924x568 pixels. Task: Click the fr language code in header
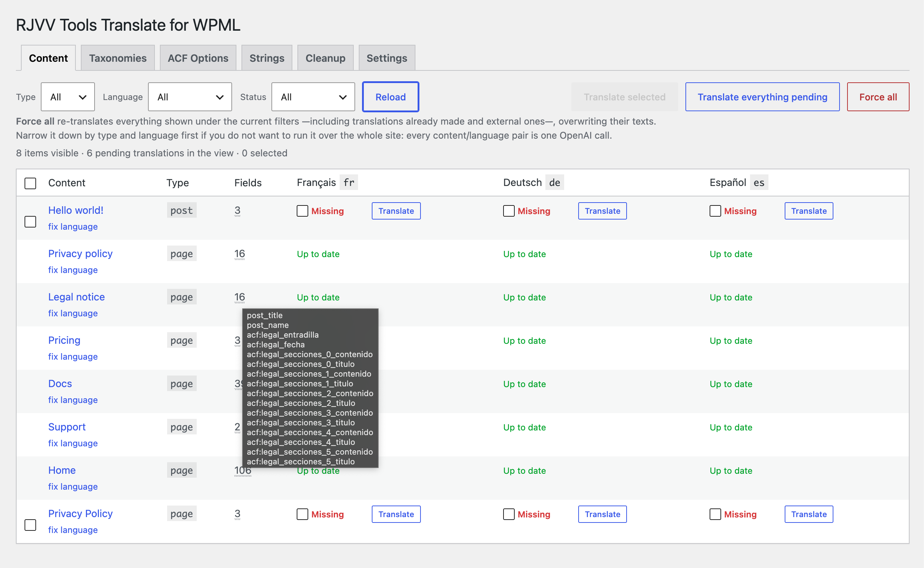pyautogui.click(x=349, y=183)
